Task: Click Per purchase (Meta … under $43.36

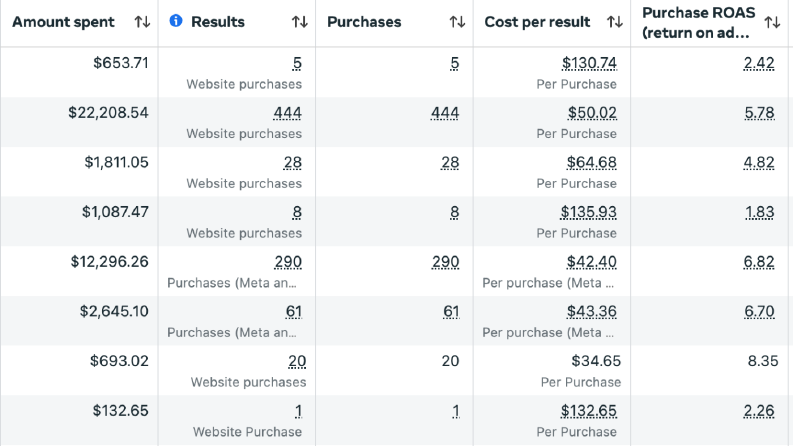Action: (548, 332)
